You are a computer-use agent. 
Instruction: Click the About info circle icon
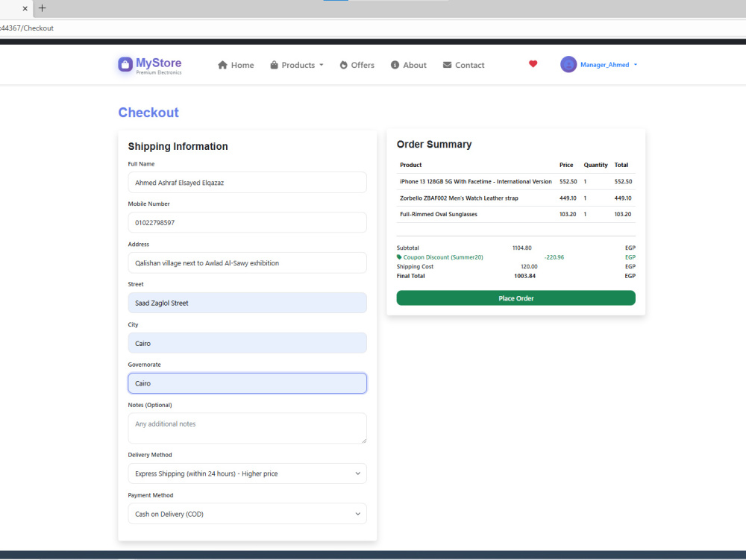tap(395, 65)
